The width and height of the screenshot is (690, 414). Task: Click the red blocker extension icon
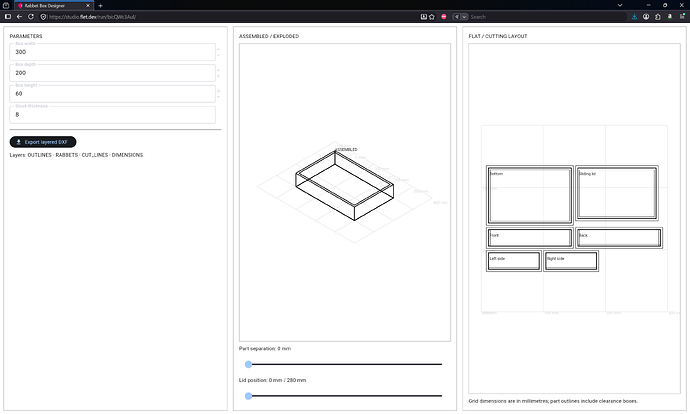click(444, 17)
